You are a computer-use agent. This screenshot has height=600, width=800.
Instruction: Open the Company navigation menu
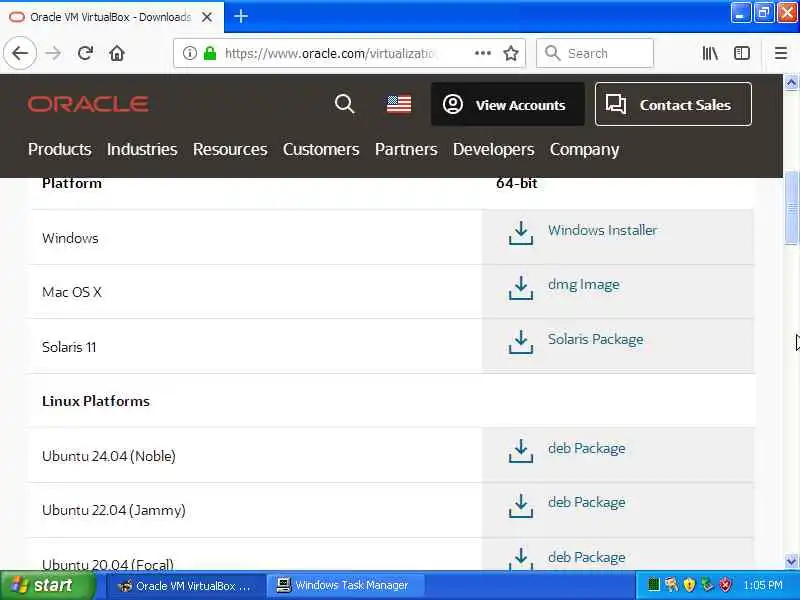(x=584, y=149)
